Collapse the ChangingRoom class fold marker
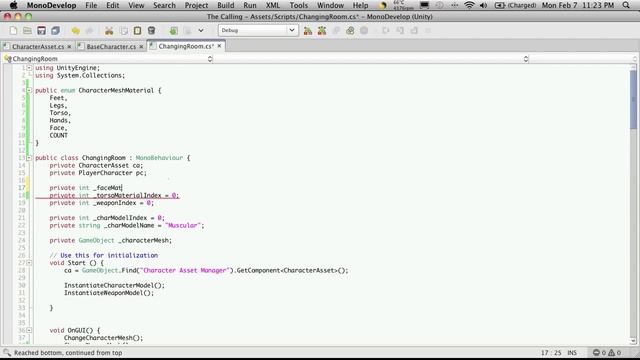This screenshot has width=640, height=360. (29, 158)
